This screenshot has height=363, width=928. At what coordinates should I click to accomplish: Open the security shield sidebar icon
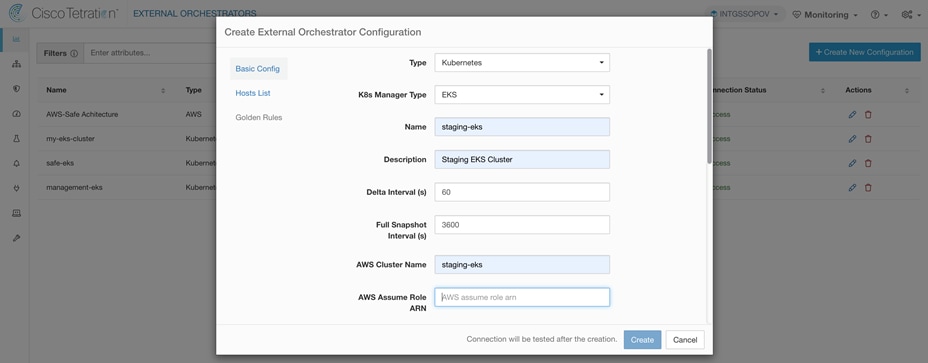click(x=17, y=88)
